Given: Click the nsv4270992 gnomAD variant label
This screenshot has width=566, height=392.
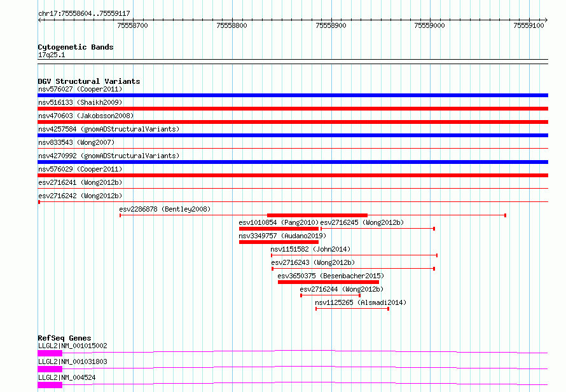Looking at the screenshot, I should (x=109, y=156).
